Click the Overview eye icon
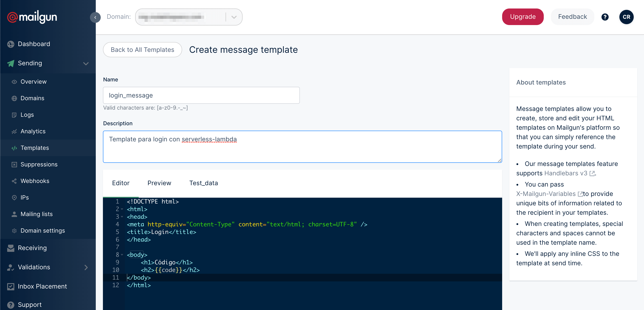Image resolution: width=644 pixels, height=310 pixels. 14,82
